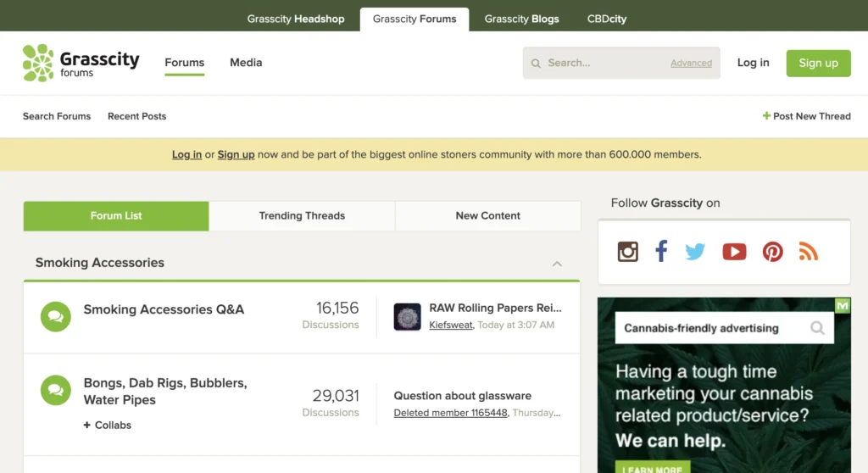
Task: Open RAW Rolling Papers poster avatar
Action: (407, 317)
